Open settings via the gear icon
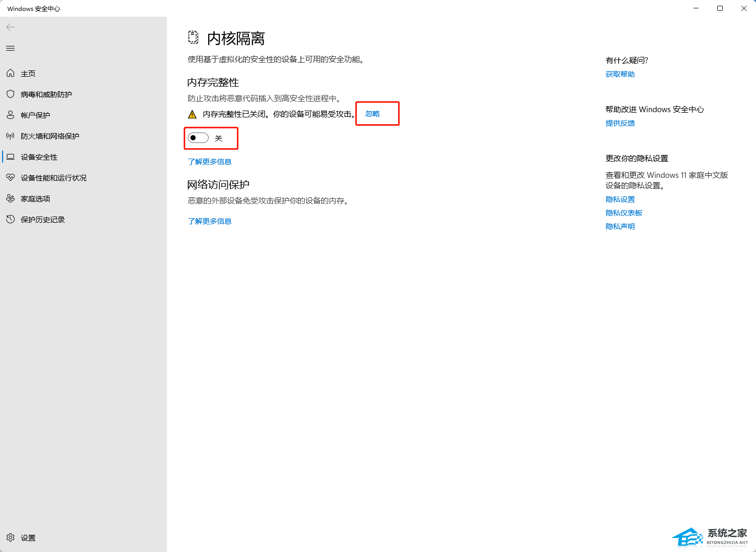Viewport: 756px width, 552px height. click(x=10, y=538)
